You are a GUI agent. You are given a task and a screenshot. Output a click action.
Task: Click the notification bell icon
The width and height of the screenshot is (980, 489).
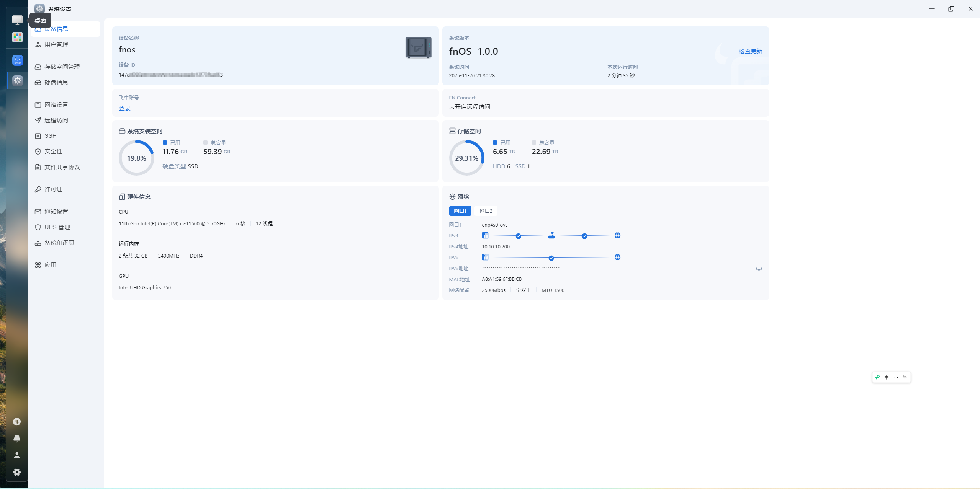click(x=17, y=438)
